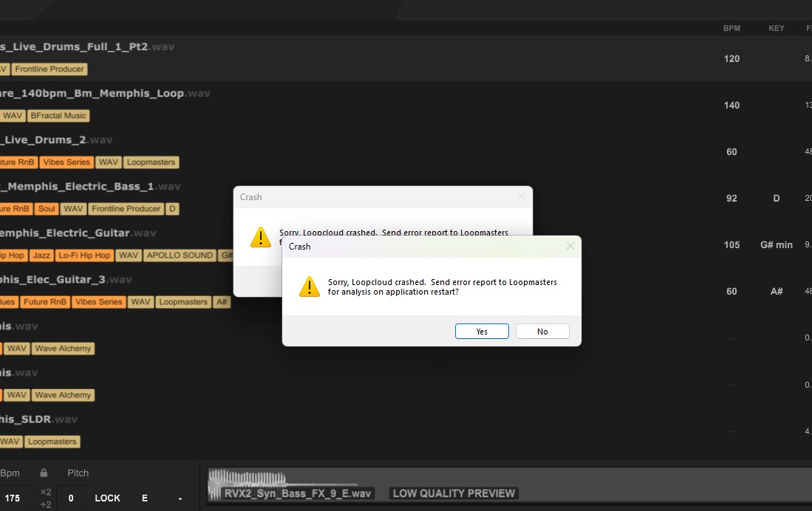Image resolution: width=812 pixels, height=511 pixels.
Task: Close the rear Crash dialog window
Action: point(522,196)
